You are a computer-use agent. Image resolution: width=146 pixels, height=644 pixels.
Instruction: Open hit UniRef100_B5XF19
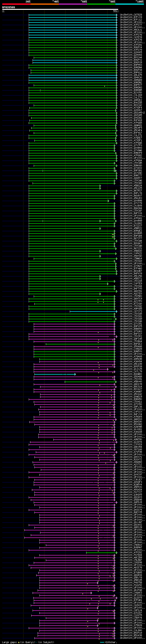point(131,633)
